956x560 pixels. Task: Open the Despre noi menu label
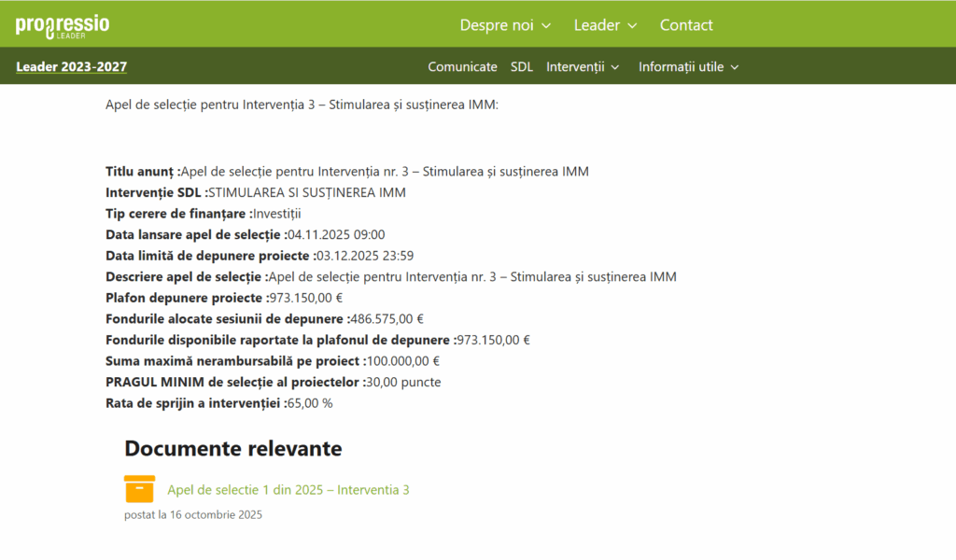click(497, 25)
